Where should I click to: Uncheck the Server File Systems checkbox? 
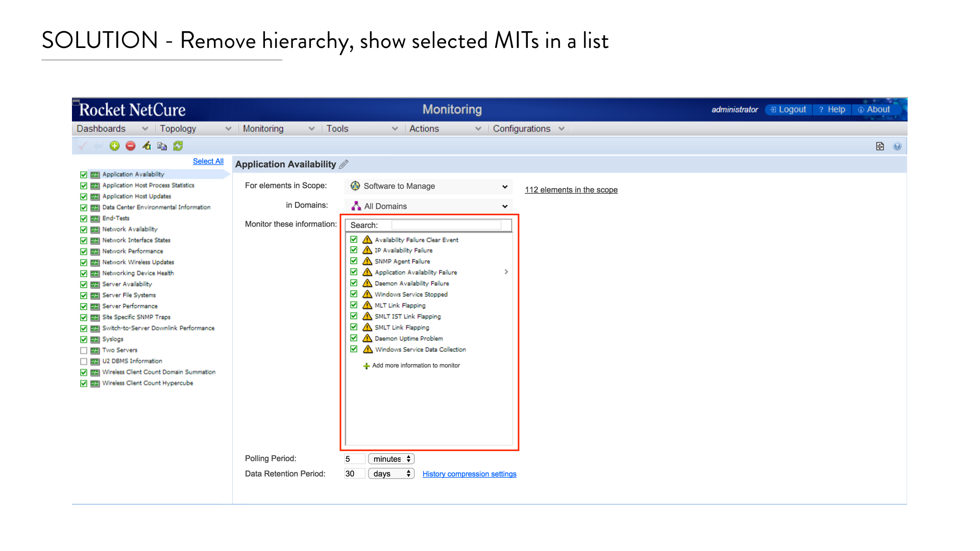(x=84, y=295)
